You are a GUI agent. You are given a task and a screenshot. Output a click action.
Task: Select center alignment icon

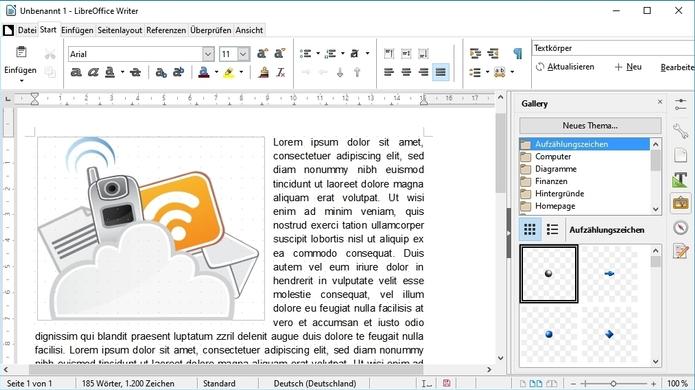tap(406, 72)
